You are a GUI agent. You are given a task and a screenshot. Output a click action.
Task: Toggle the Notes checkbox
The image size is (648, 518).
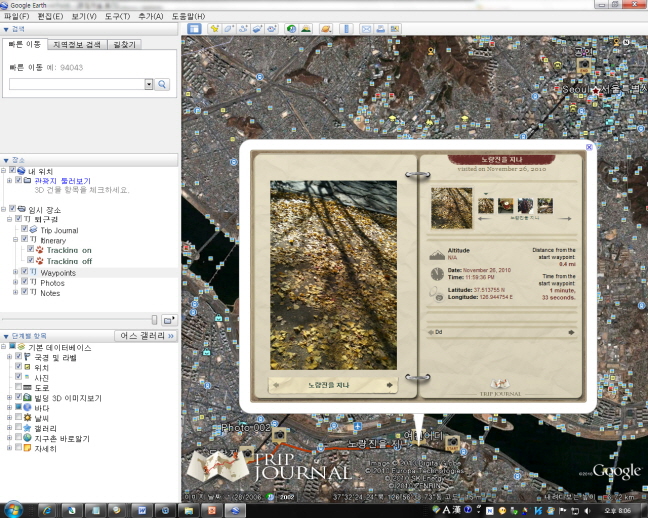click(24, 291)
